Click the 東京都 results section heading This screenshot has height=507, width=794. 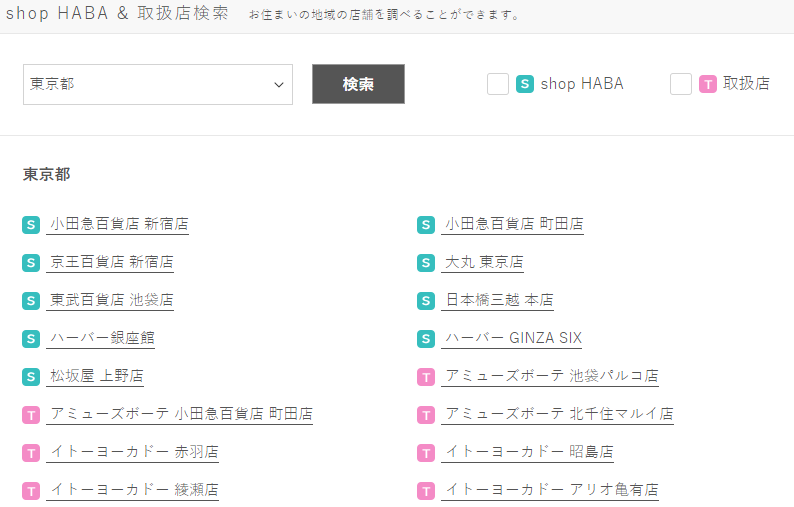click(x=47, y=175)
